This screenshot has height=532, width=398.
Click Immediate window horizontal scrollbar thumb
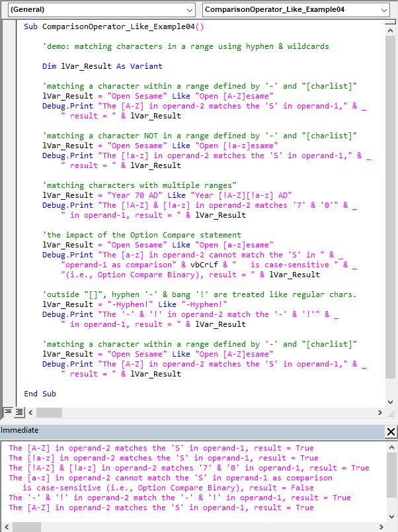coord(27,527)
